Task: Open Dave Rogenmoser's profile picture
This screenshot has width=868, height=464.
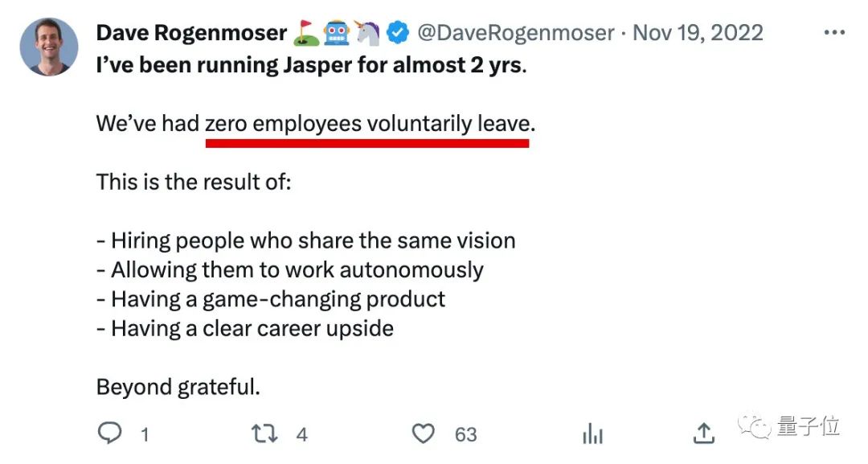Action: click(x=49, y=47)
